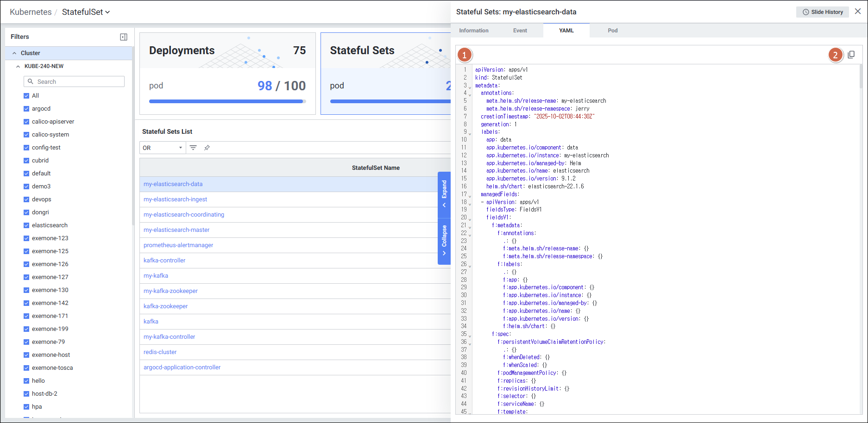Screen dimensions: 868x423
Task: Switch to the Event tab
Action: point(520,30)
